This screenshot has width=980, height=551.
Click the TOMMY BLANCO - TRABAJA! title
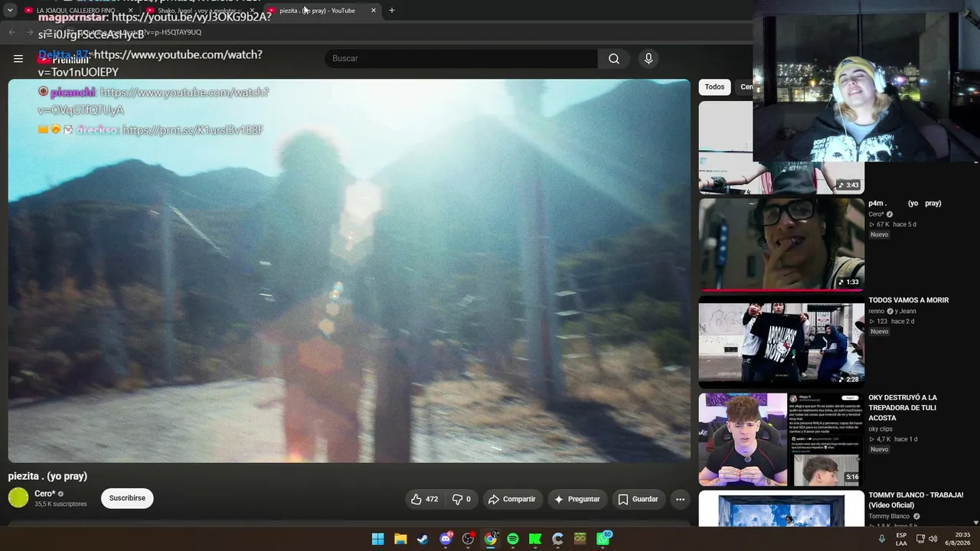click(916, 500)
